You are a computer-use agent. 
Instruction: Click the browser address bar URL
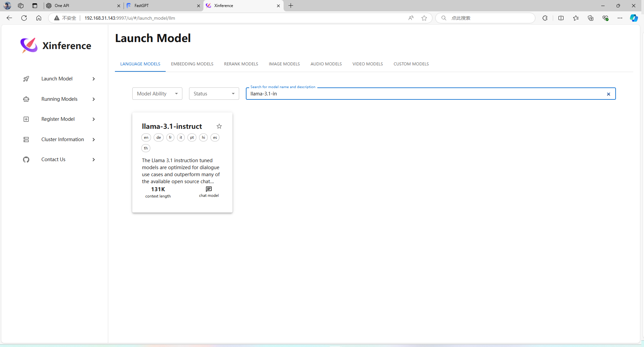coord(130,18)
